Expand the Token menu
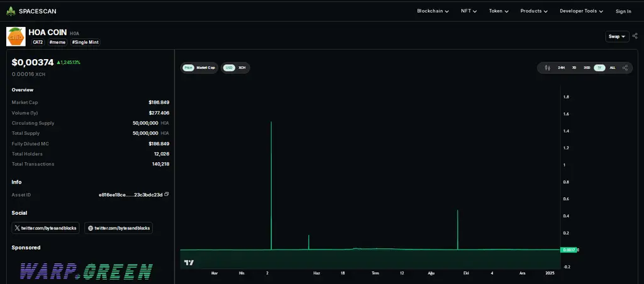Image resolution: width=644 pixels, height=284 pixels. 499,11
